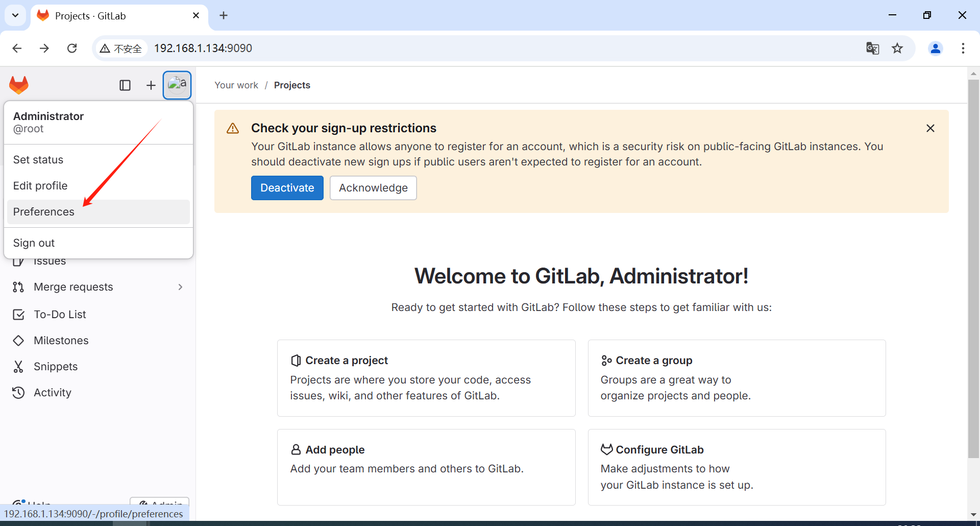Choose Edit profile in user menu
980x526 pixels.
[x=98, y=186]
